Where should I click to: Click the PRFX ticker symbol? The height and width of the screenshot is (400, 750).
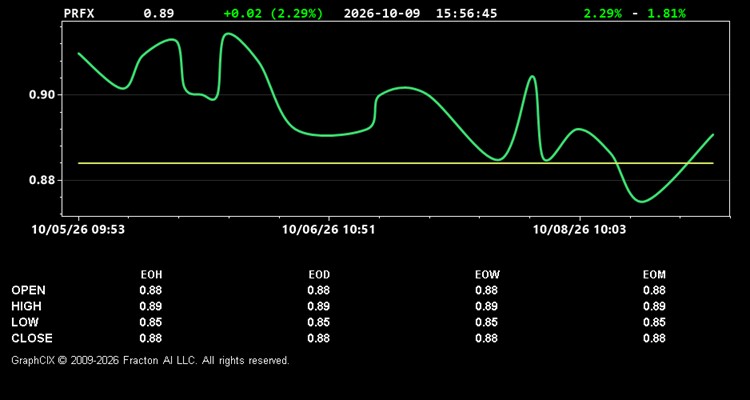79,13
